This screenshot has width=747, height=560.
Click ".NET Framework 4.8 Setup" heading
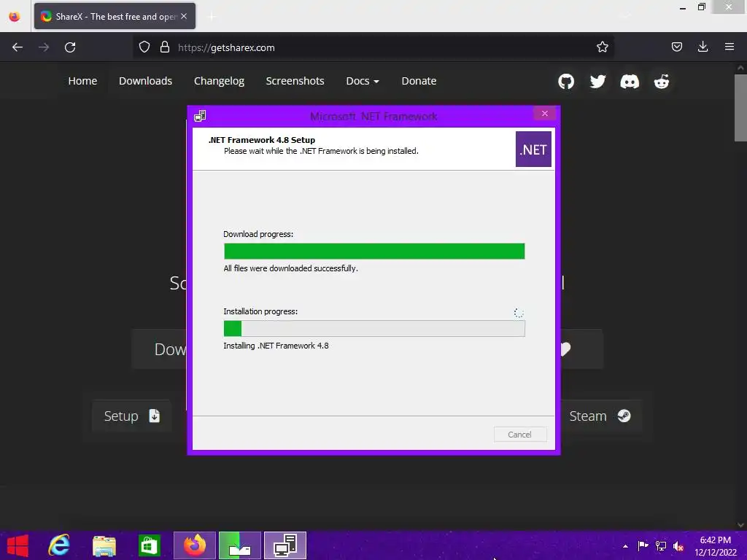point(262,140)
